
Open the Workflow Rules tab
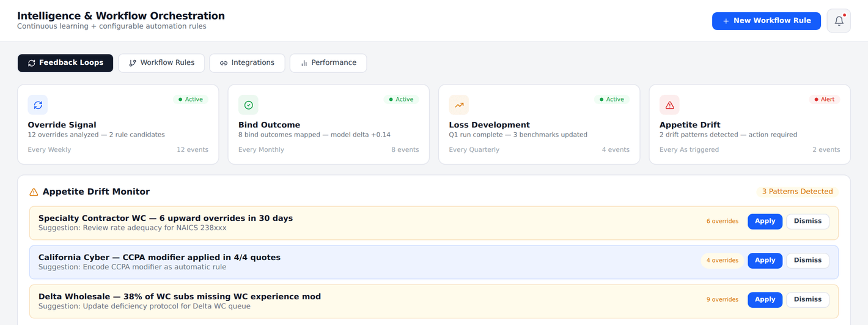pyautogui.click(x=161, y=63)
